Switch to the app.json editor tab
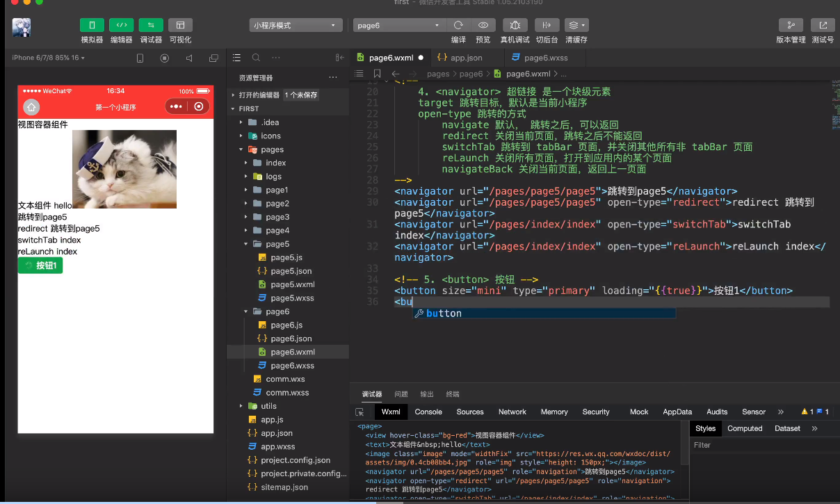The width and height of the screenshot is (840, 504). tap(466, 58)
